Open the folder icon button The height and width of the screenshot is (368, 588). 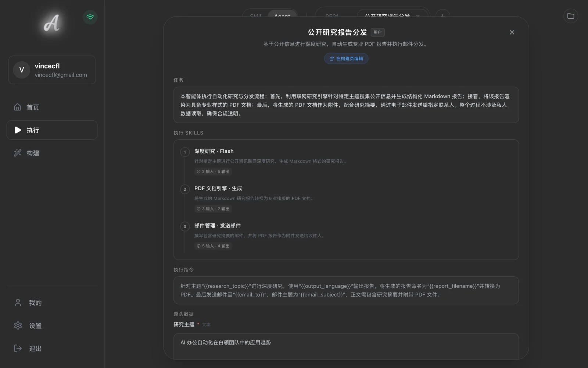tap(570, 16)
